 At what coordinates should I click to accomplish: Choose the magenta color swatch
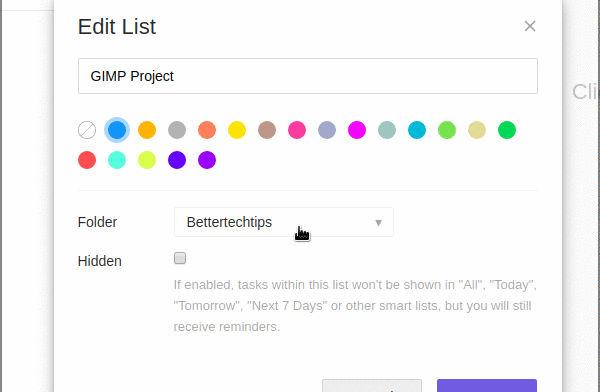tap(357, 130)
